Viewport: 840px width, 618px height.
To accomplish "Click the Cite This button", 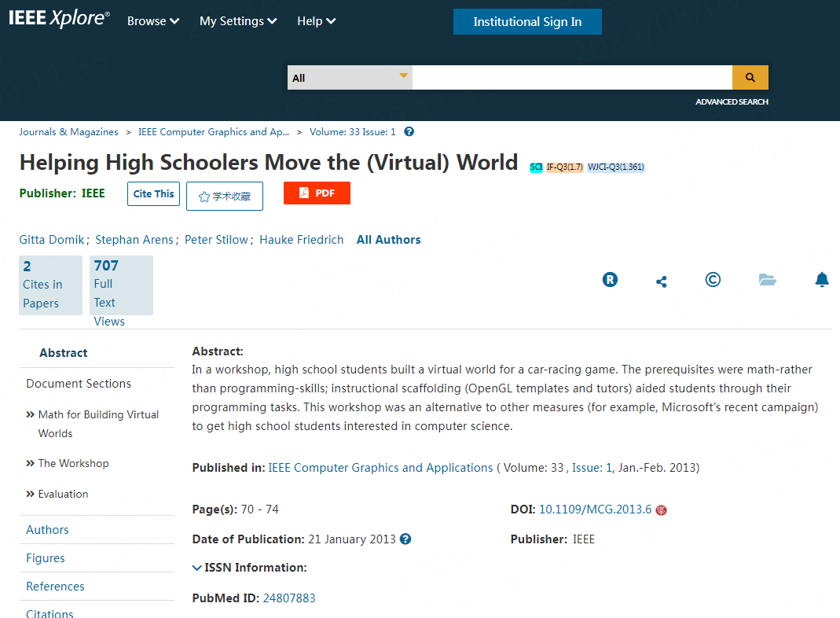I will coord(153,194).
